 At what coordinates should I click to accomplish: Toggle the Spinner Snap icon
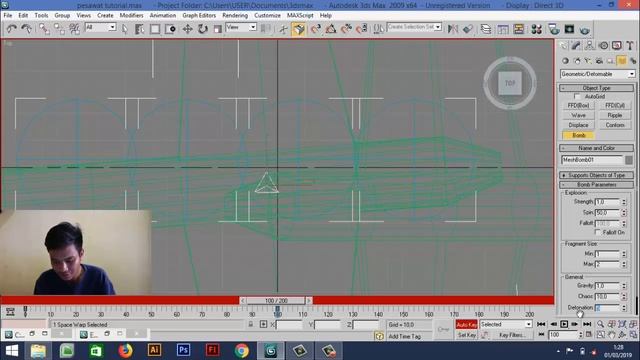click(362, 29)
